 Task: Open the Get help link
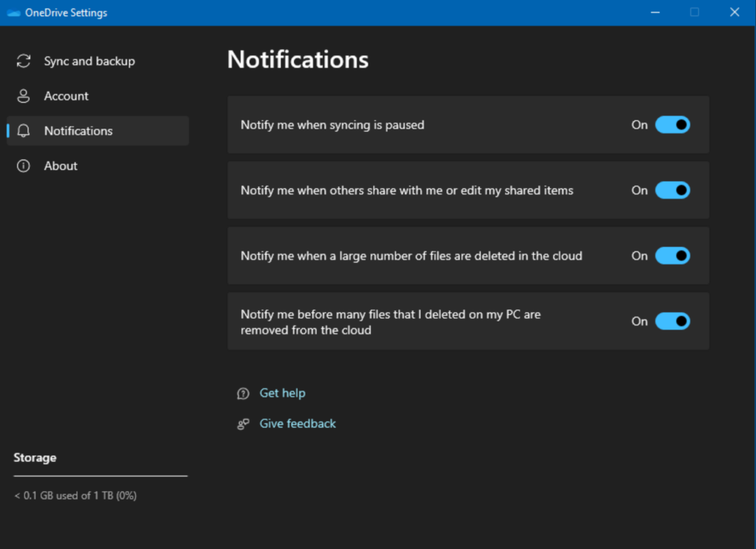(x=283, y=393)
